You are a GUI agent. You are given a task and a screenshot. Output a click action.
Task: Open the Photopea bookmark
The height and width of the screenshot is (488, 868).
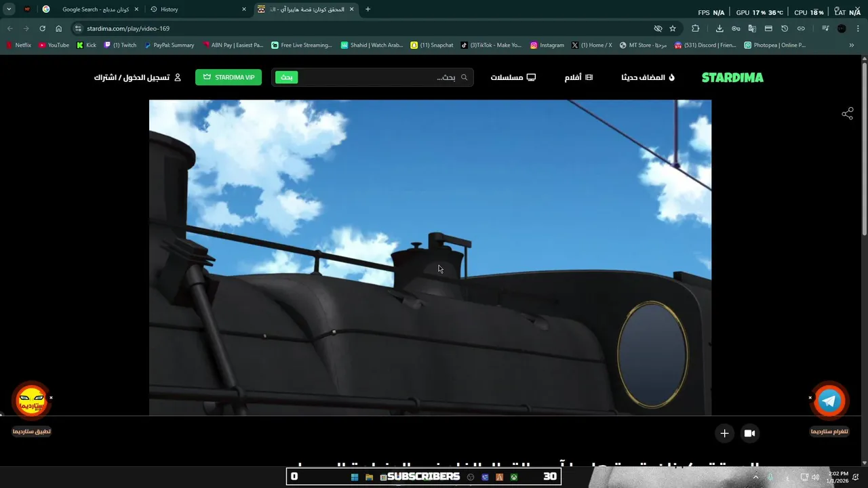click(x=774, y=45)
